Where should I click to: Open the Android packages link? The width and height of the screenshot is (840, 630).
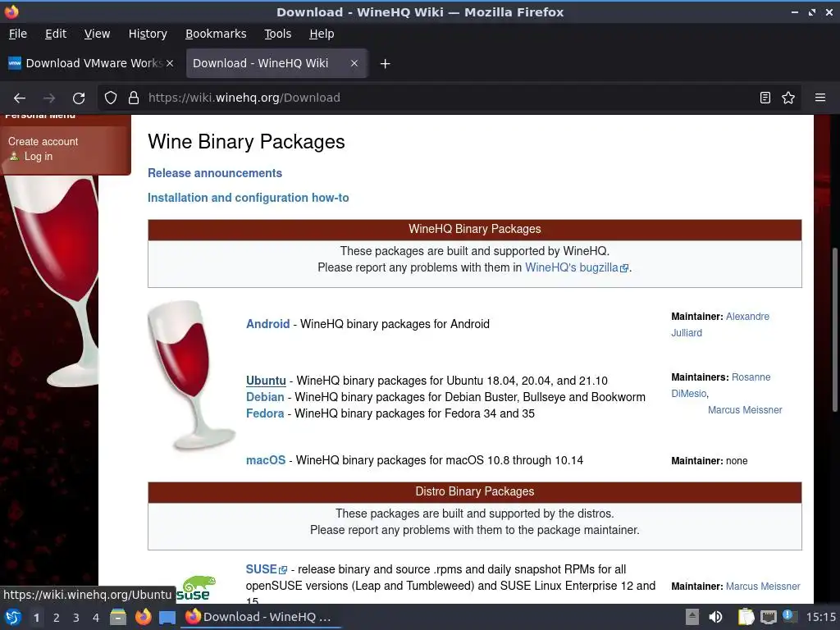[268, 324]
